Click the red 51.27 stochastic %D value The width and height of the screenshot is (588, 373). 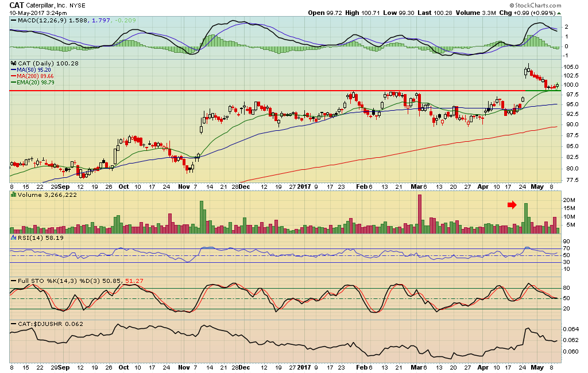point(134,281)
